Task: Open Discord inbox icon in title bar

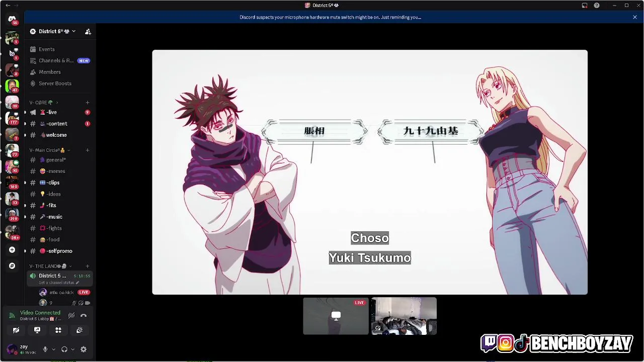Action: point(585,6)
